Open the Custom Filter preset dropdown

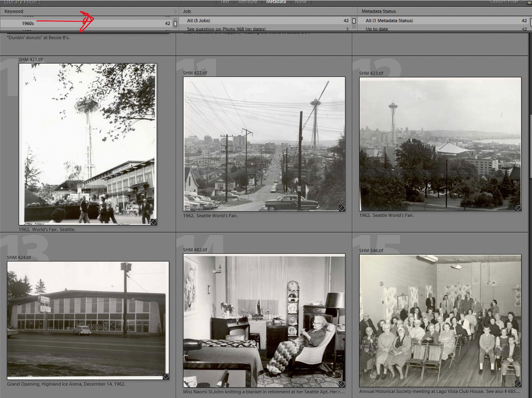click(x=506, y=2)
